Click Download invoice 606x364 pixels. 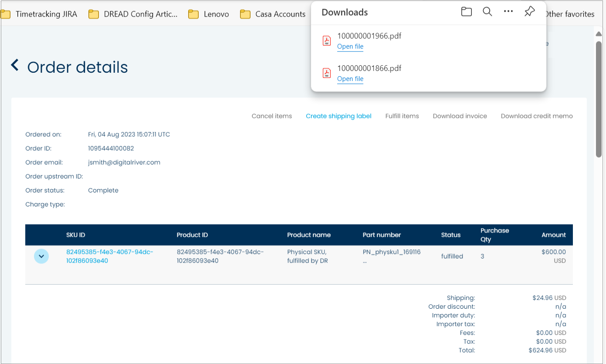point(460,116)
